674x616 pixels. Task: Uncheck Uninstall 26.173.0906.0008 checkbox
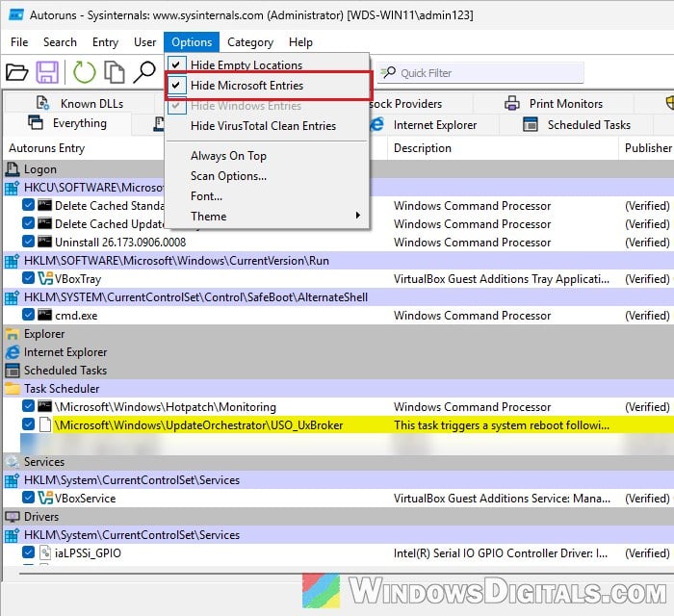[28, 241]
